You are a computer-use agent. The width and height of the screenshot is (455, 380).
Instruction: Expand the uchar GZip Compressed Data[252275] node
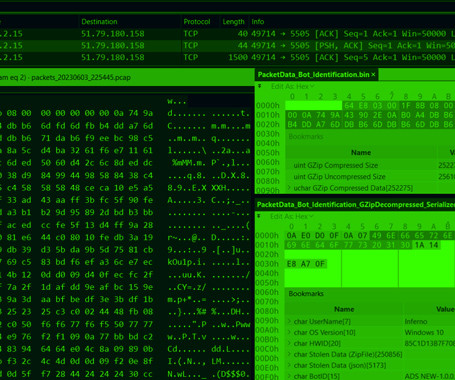289,188
